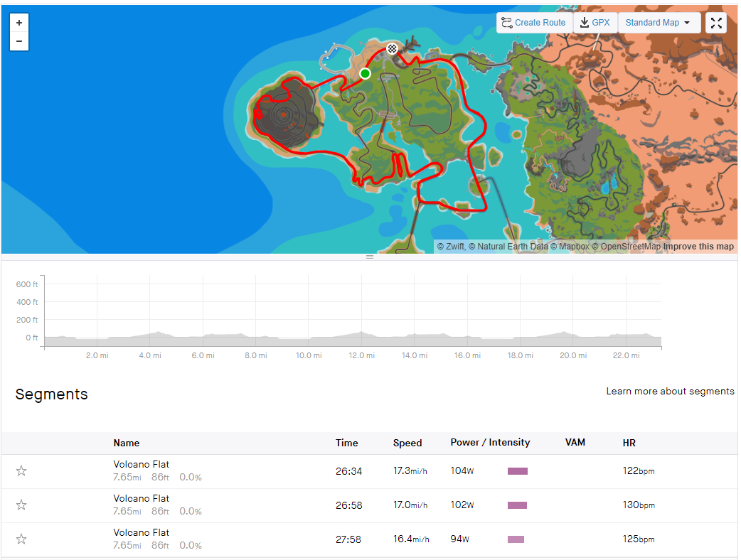Zoom in on the map with plus button
Image resolution: width=741 pixels, height=560 pixels.
coord(19,23)
